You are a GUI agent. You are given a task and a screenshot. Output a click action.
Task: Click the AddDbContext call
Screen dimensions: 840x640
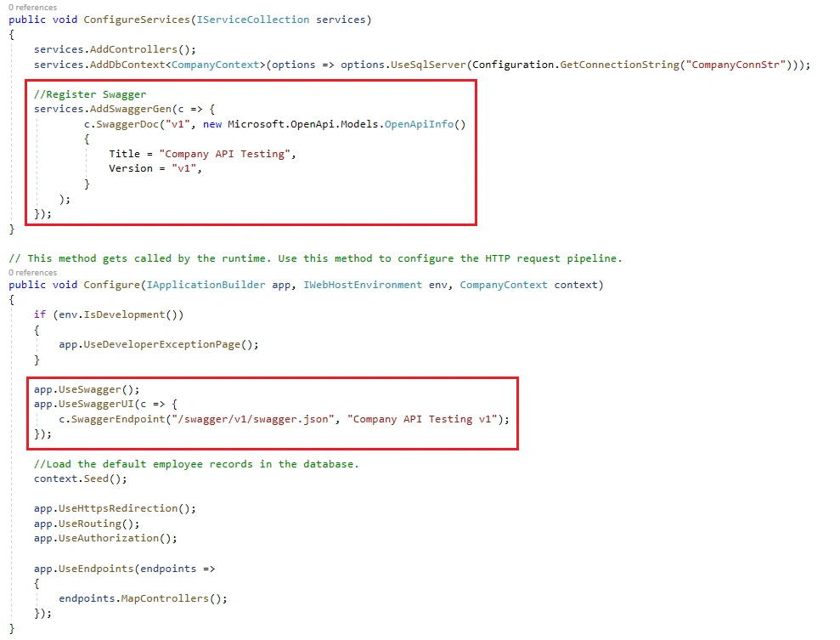pos(127,65)
